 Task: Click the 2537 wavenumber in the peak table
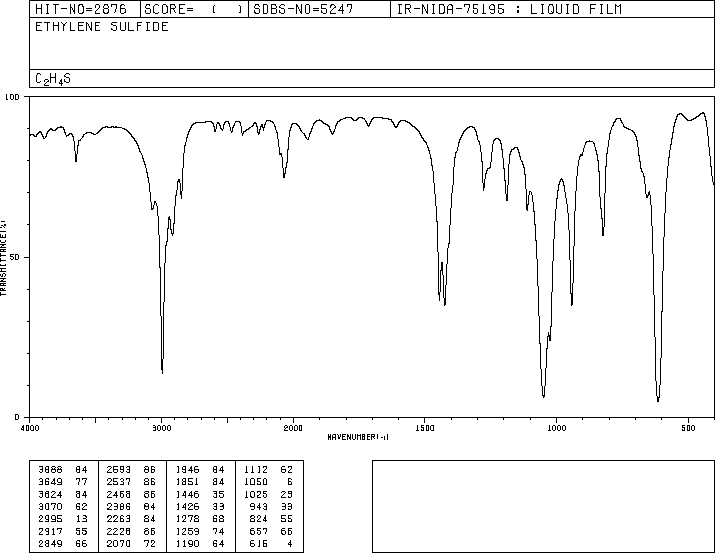119,482
